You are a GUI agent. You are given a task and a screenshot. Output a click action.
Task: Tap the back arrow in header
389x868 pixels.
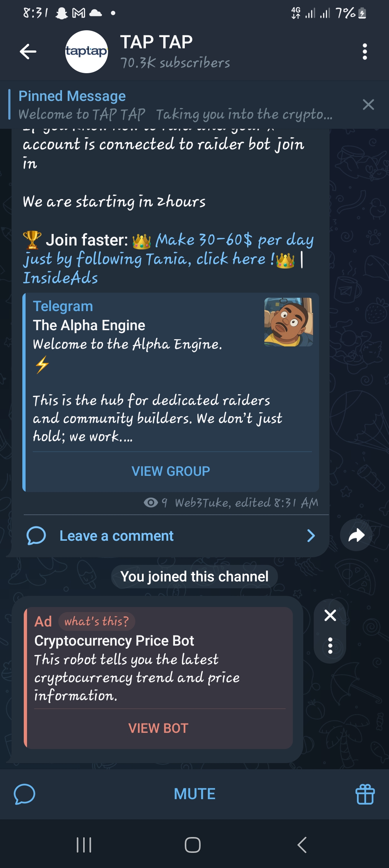click(x=28, y=52)
